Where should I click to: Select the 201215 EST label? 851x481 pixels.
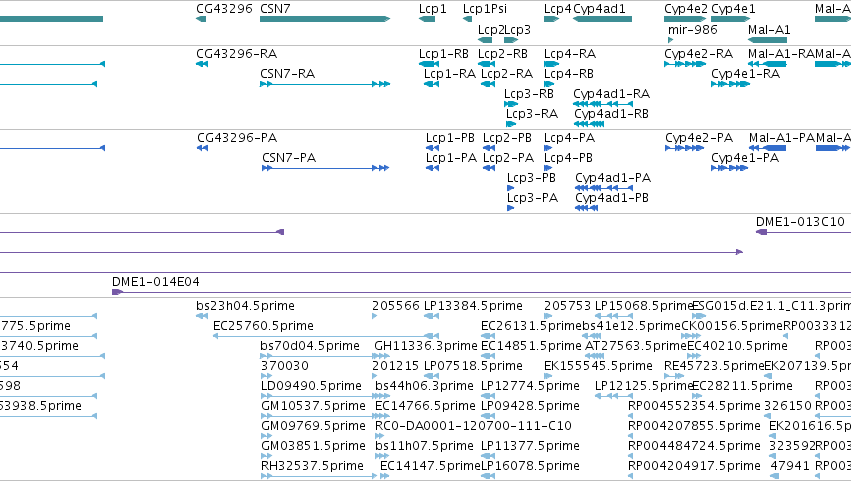pyautogui.click(x=396, y=366)
